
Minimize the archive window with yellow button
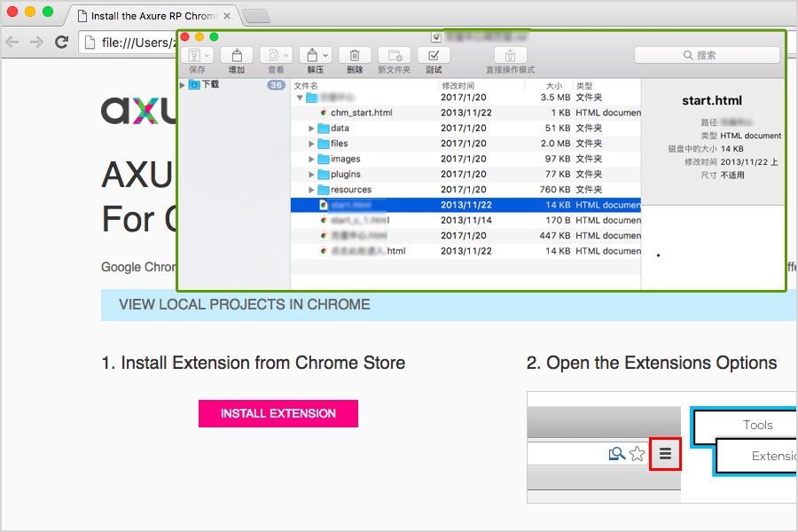click(x=199, y=36)
